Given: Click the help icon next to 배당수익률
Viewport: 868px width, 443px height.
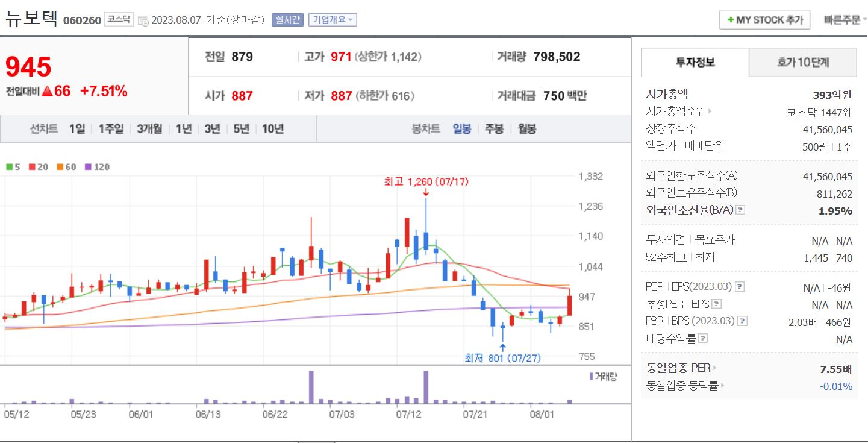Looking at the screenshot, I should pos(703,339).
